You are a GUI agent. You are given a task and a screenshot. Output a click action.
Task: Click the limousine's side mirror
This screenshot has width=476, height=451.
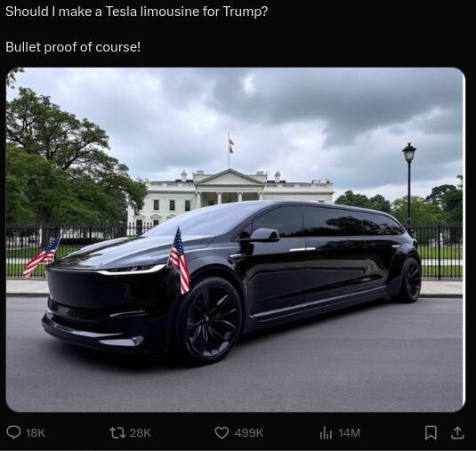pos(264,235)
